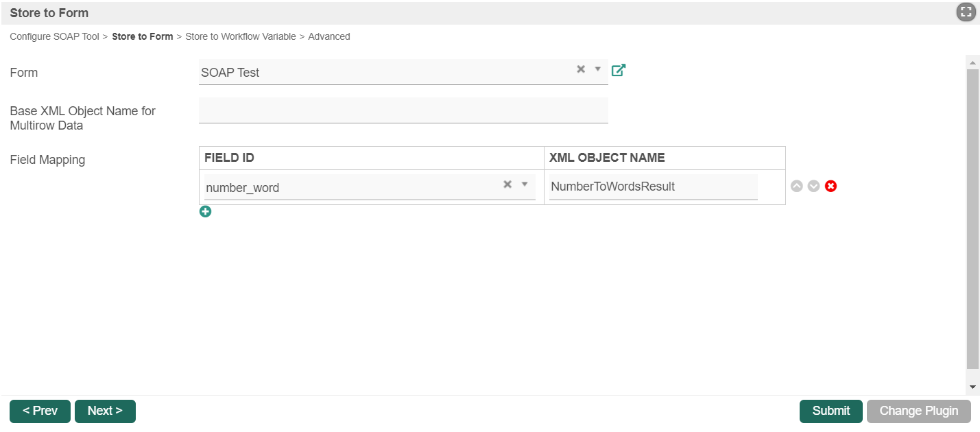Viewport: 980px width, 432px height.
Task: Clear the number_word field selection
Action: tap(507, 184)
